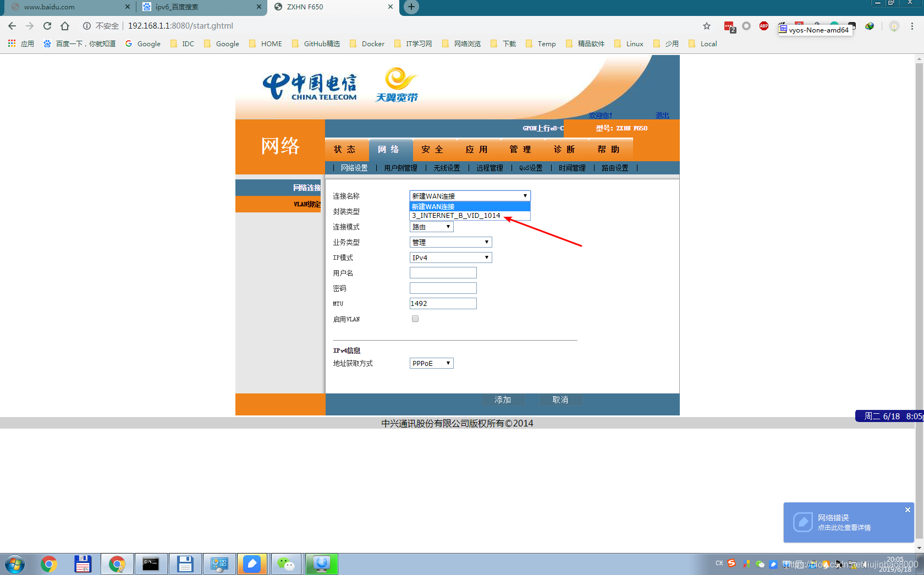Close the www.baidu.com tab
The image size is (924, 575).
[128, 7]
